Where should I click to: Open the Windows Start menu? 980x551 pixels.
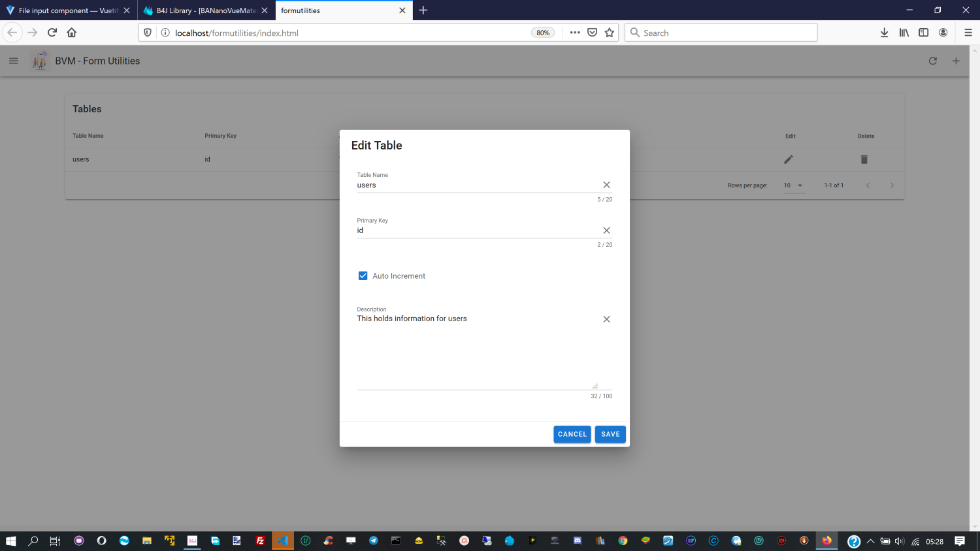(10, 541)
